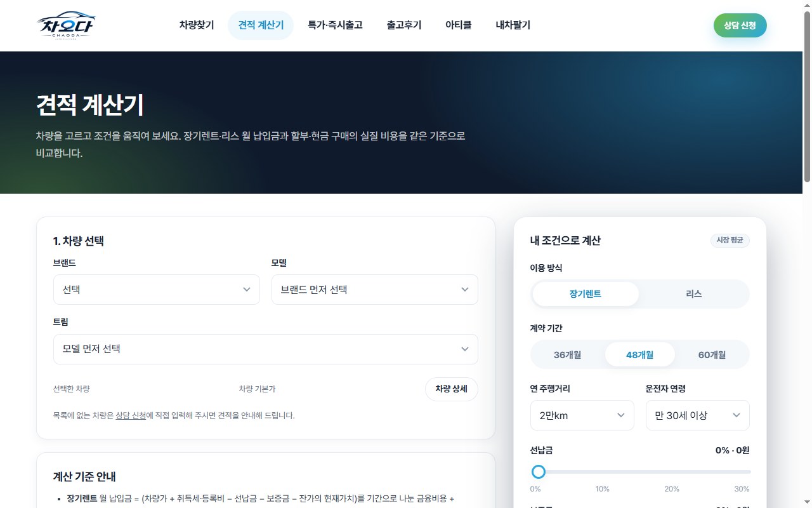Click the 상담 신청 header button

[x=740, y=25]
